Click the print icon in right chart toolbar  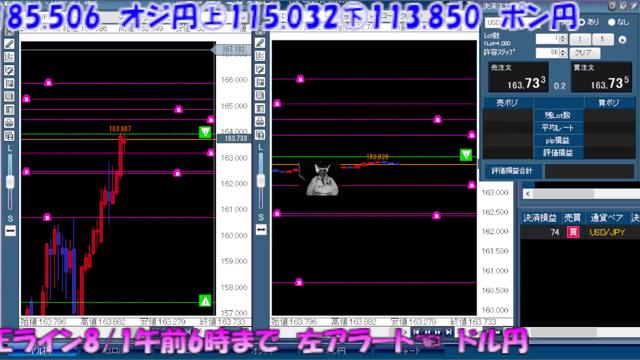tap(260, 122)
